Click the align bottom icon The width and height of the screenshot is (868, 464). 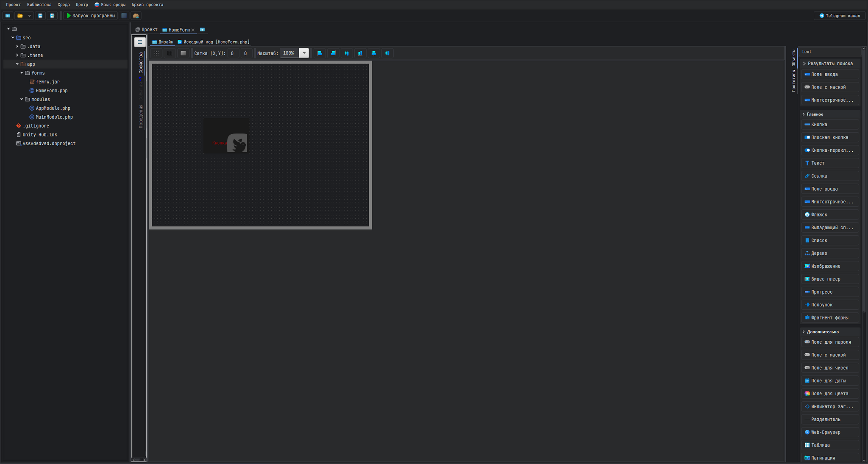(360, 53)
